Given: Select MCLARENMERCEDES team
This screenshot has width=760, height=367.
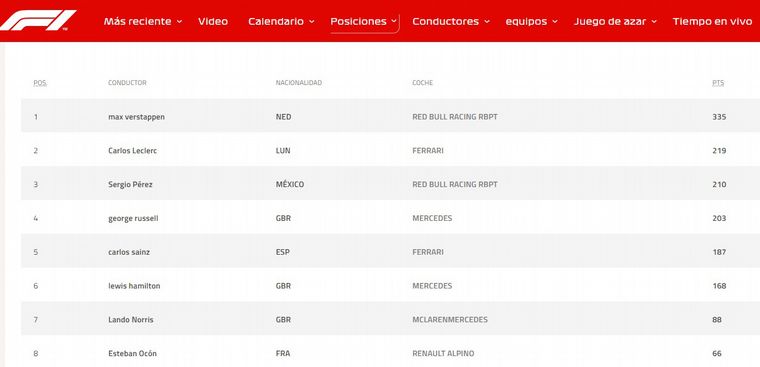Looking at the screenshot, I should pos(450,320).
